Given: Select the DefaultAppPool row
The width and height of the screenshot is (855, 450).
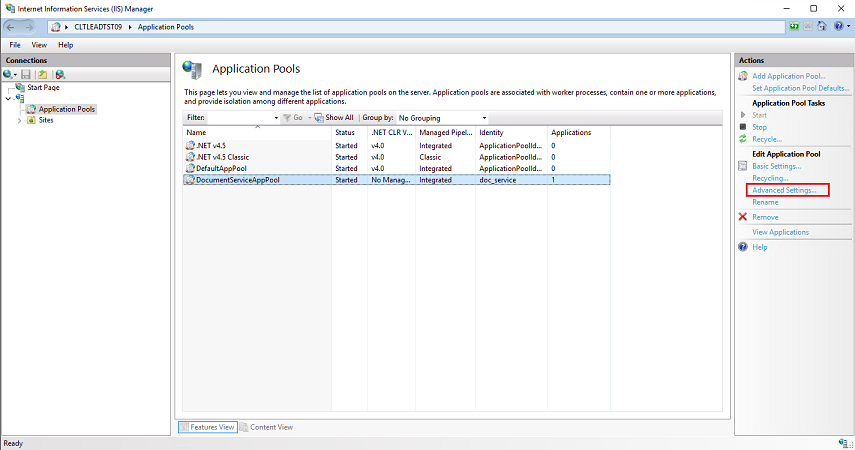Looking at the screenshot, I should click(x=396, y=169).
